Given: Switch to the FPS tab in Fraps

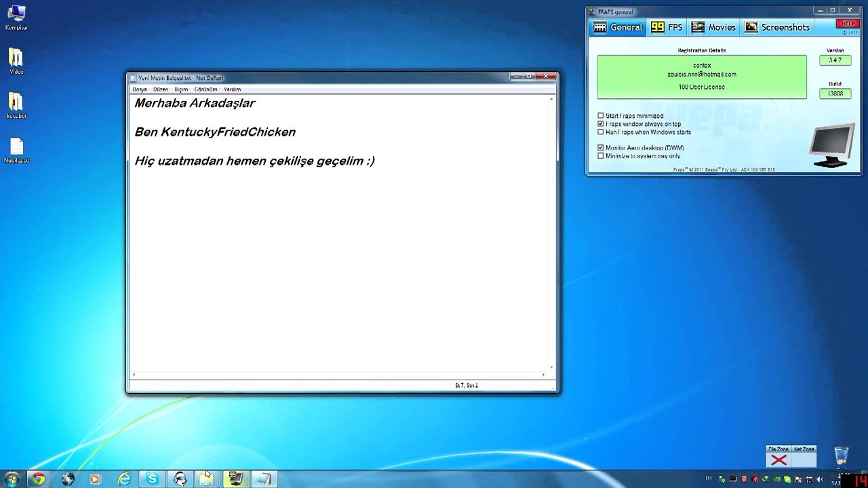Looking at the screenshot, I should pos(667,27).
